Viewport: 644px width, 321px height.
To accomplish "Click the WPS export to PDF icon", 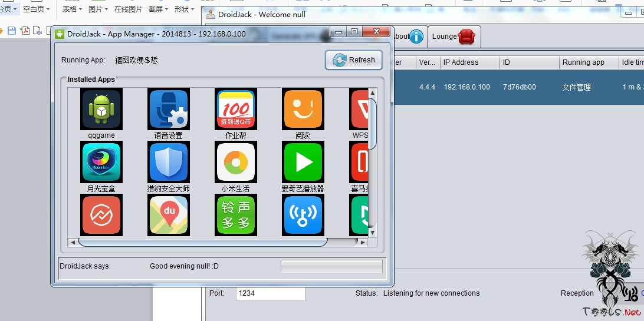I will [25, 31].
